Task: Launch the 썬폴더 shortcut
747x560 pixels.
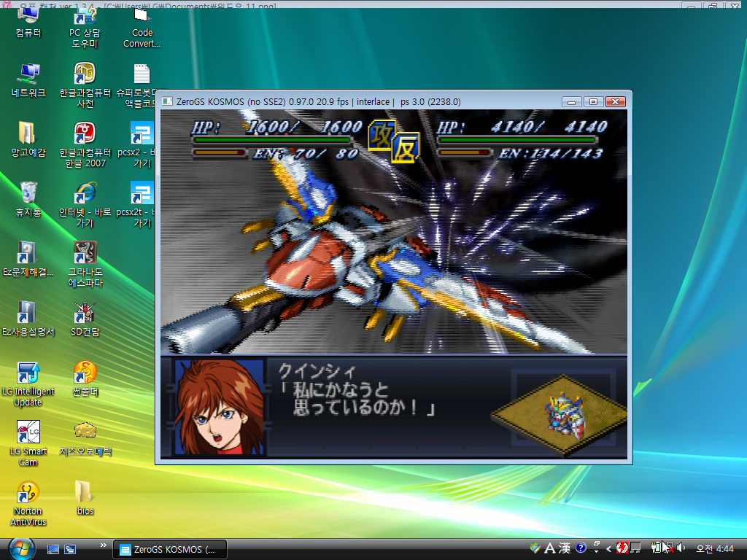Action: 85,379
